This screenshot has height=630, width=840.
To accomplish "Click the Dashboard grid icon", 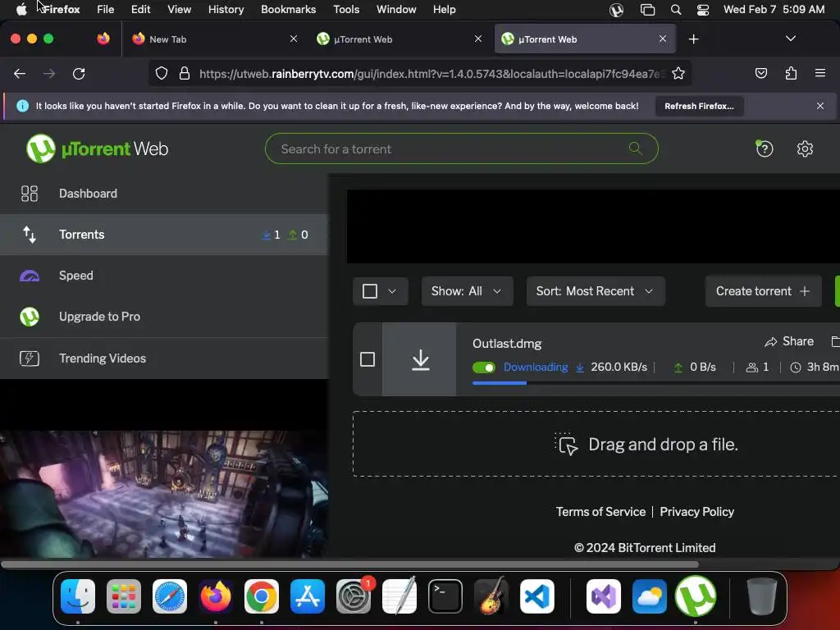I will pyautogui.click(x=30, y=194).
